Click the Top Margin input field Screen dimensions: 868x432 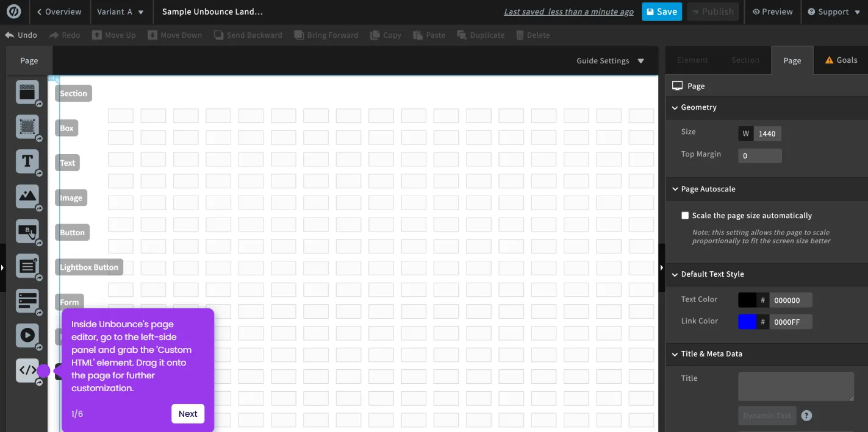coord(760,155)
